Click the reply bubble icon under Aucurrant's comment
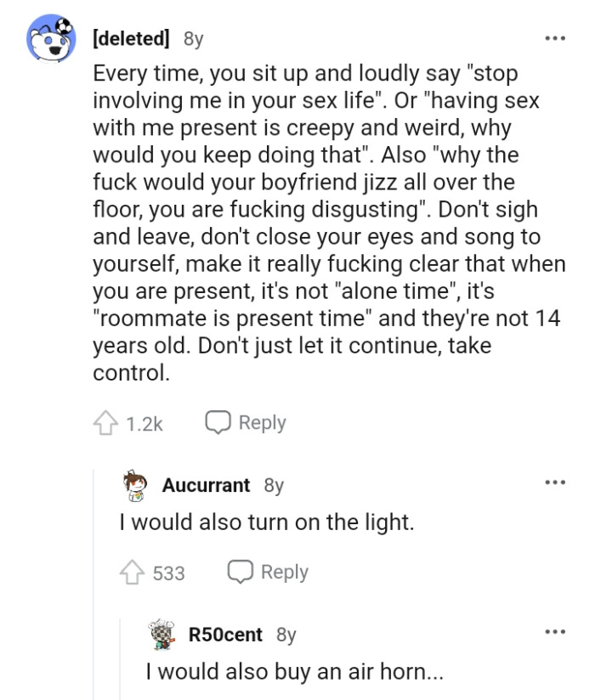This screenshot has height=700, width=595. click(240, 572)
